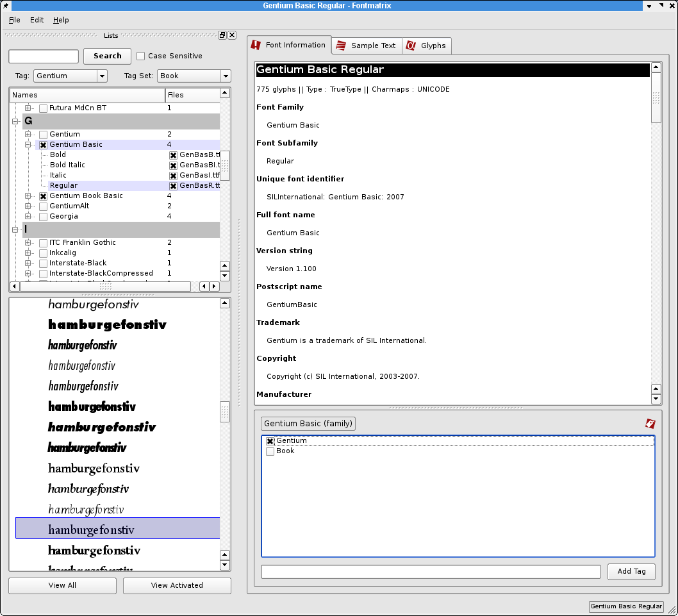Uncheck the GenBasR.ttf file checkbox

(x=174, y=186)
